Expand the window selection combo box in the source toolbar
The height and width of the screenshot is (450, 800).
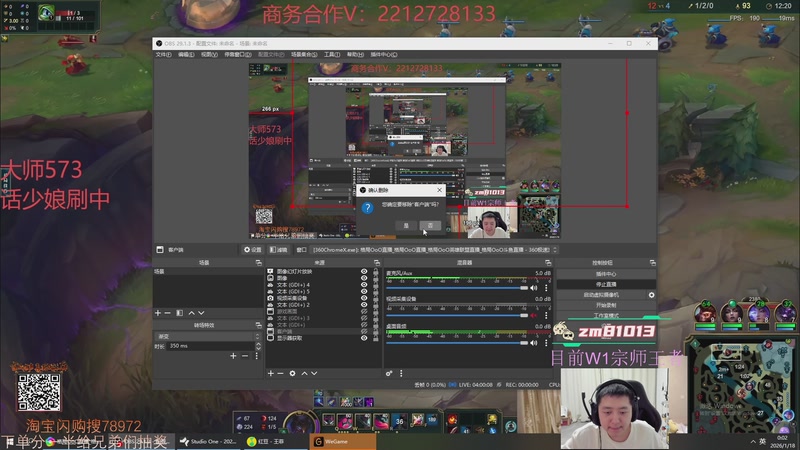pyautogui.click(x=434, y=249)
